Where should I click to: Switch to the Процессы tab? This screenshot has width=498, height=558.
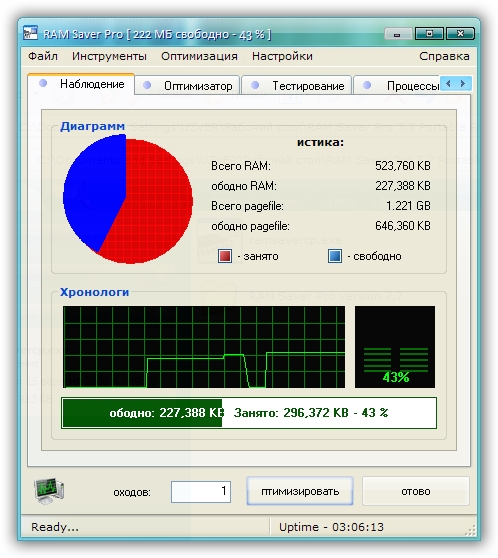(397, 85)
